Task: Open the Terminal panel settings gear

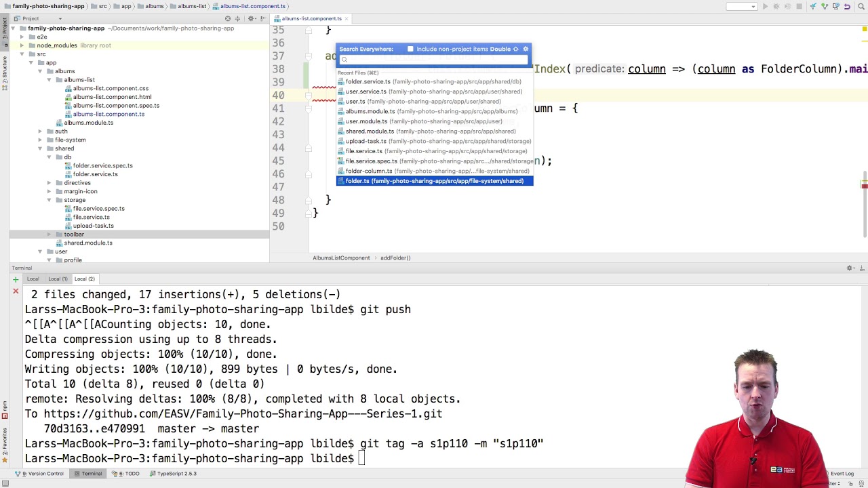Action: click(x=850, y=268)
